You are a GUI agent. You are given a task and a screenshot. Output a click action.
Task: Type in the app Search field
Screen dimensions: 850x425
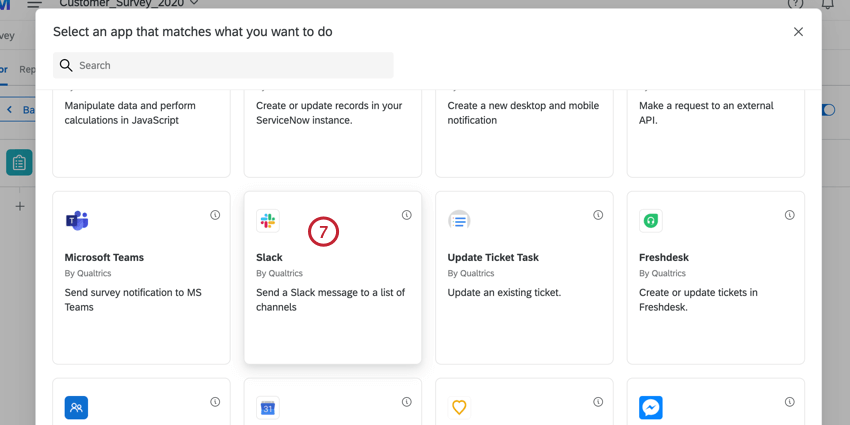coord(230,65)
